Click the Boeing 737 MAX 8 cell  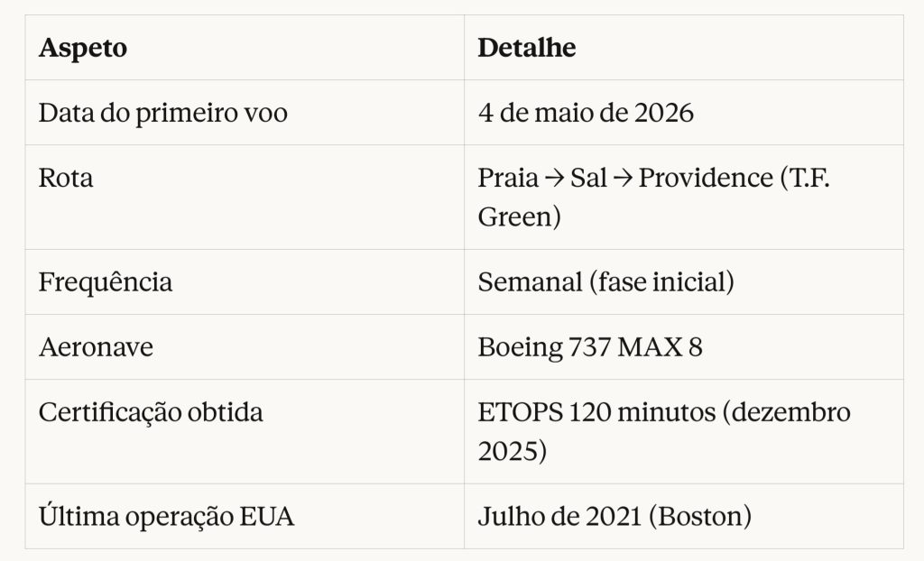click(589, 347)
